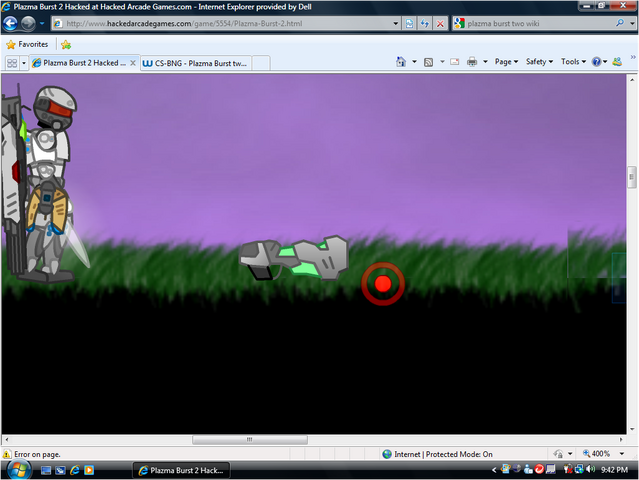The image size is (639, 480).
Task: Open the Tools menu
Action: tap(573, 62)
